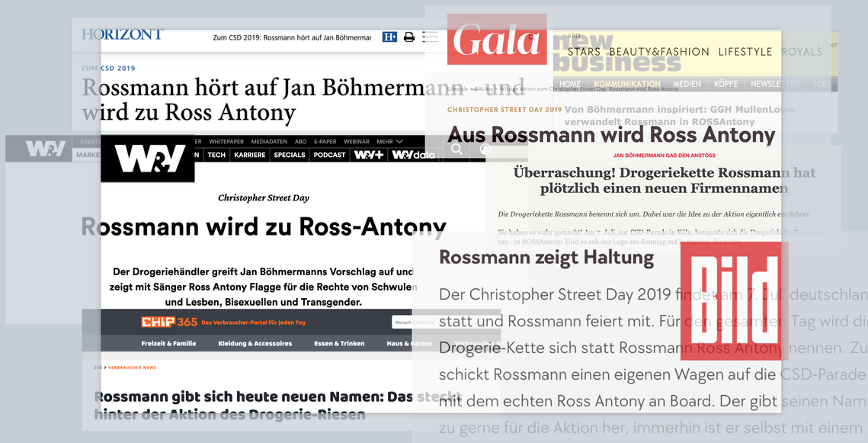Select KOMMUNIKATION in the new business navigation
This screenshot has height=443, width=868.
pos(627,84)
